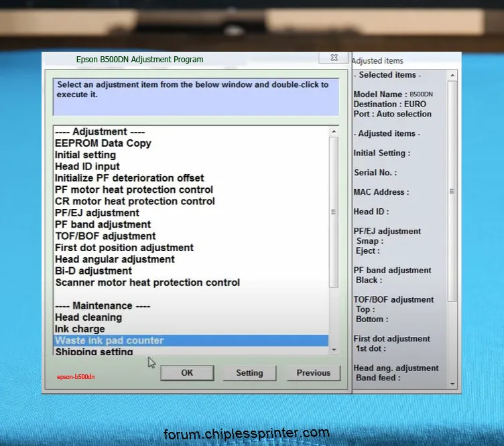The width and height of the screenshot is (504, 446).
Task: Click Adjusted items panel scroll down arrow
Action: 452,384
